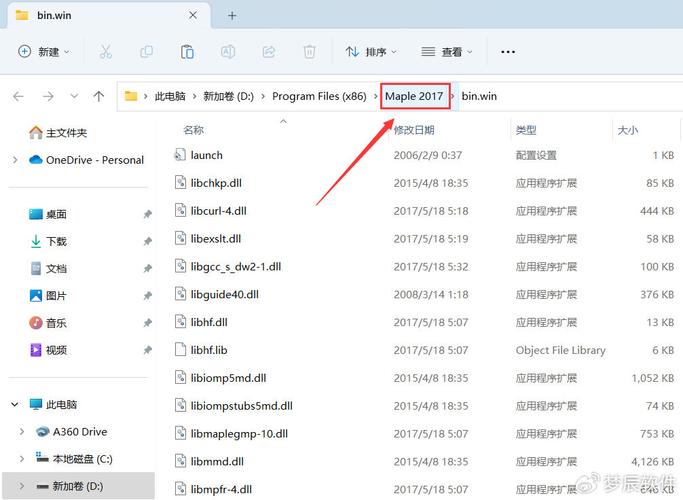Viewport: 683px width, 500px height.
Task: Click the pin icon beside 下载
Action: click(148, 241)
